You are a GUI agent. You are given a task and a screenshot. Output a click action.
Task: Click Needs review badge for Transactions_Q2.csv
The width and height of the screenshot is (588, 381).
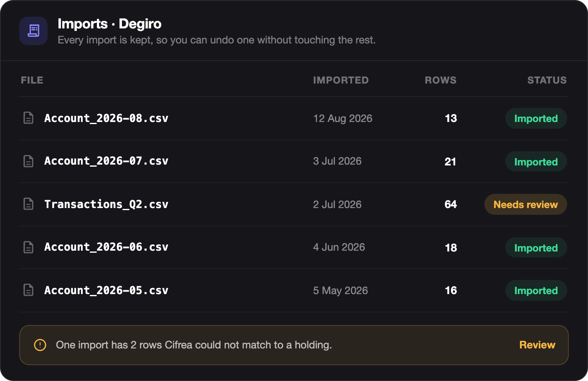[x=525, y=204]
